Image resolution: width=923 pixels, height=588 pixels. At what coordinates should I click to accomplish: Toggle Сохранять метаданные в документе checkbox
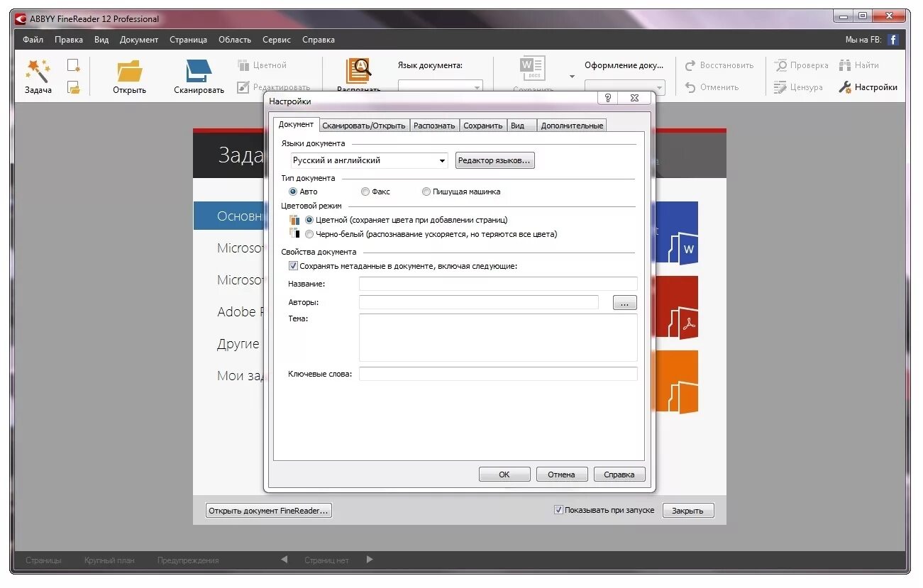pyautogui.click(x=293, y=266)
